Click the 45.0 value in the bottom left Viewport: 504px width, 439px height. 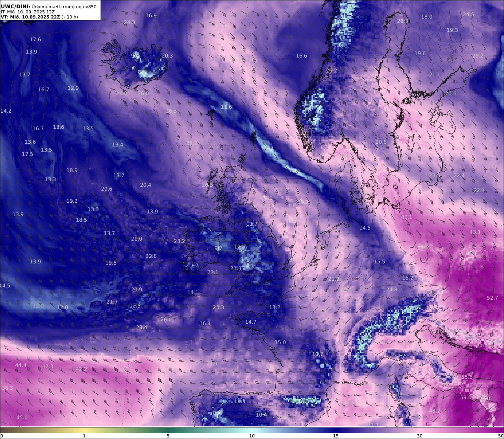[22, 417]
